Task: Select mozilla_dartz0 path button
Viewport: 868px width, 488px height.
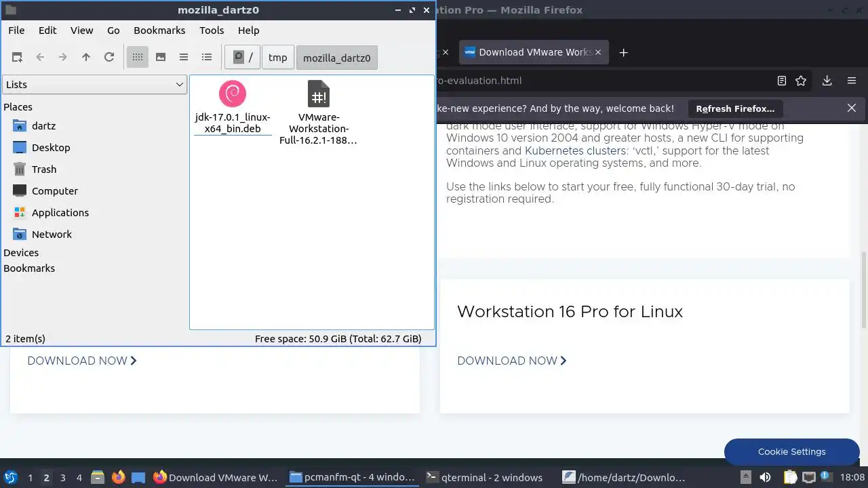Action: tap(337, 58)
